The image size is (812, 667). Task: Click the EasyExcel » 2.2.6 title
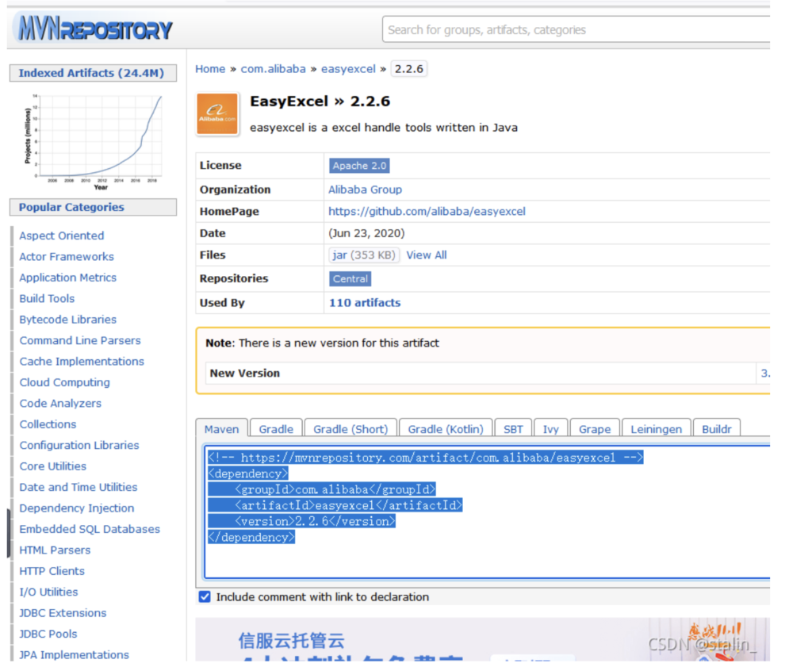(320, 102)
